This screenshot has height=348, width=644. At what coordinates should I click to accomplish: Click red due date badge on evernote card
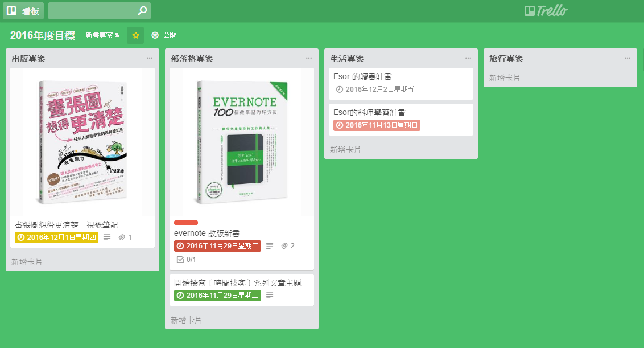218,246
